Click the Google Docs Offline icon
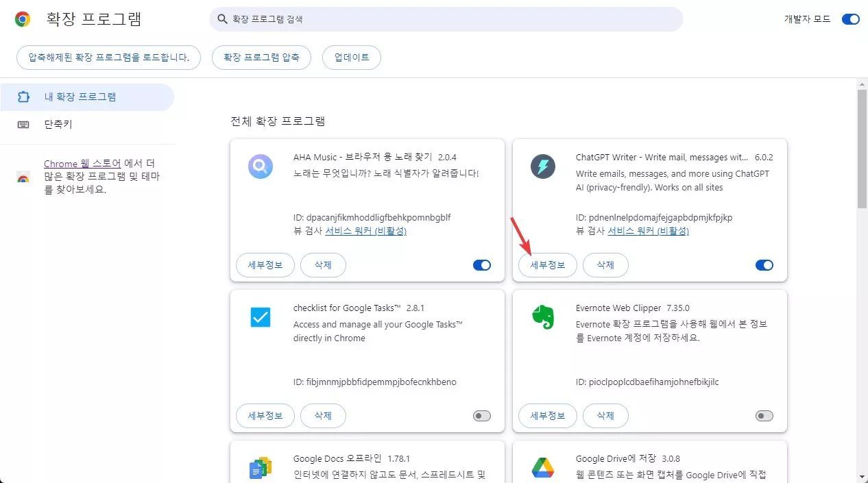This screenshot has height=483, width=868. [x=261, y=468]
